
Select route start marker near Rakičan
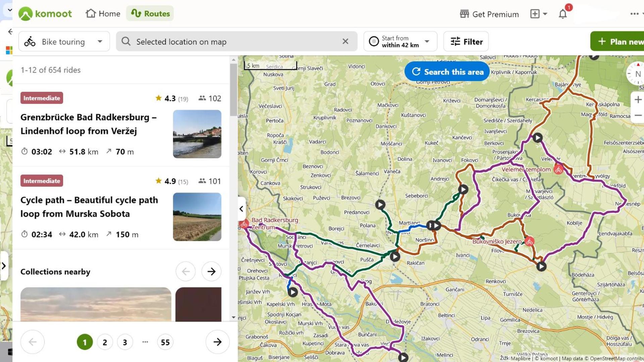pyautogui.click(x=395, y=257)
